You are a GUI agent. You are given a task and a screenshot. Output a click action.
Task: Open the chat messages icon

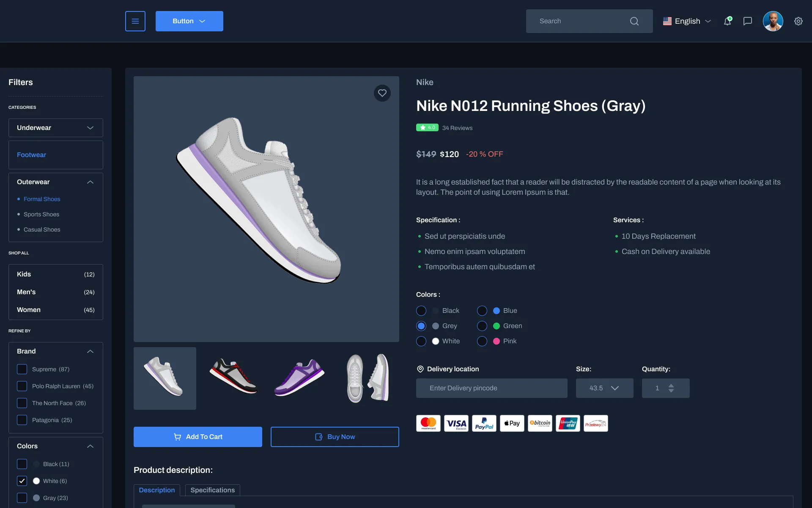point(747,21)
